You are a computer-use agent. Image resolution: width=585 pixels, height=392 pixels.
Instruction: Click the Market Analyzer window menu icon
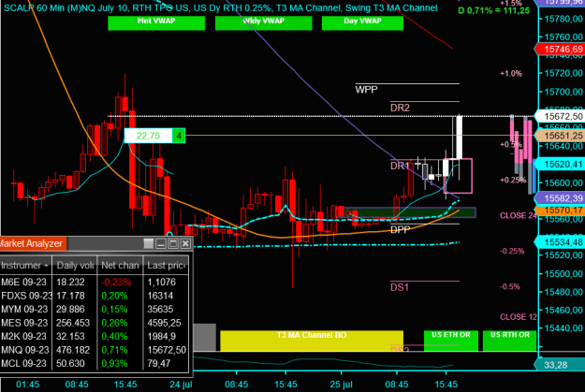coord(149,243)
